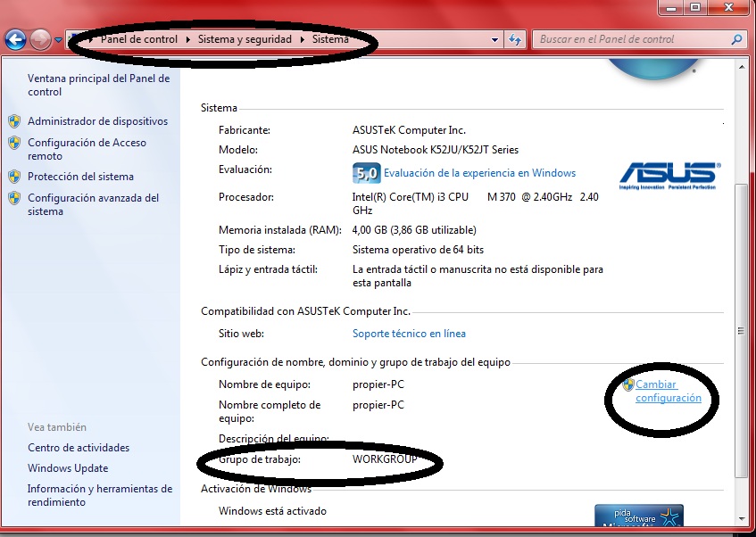Click the blue Back navigation arrow
756x537 pixels.
pos(15,39)
